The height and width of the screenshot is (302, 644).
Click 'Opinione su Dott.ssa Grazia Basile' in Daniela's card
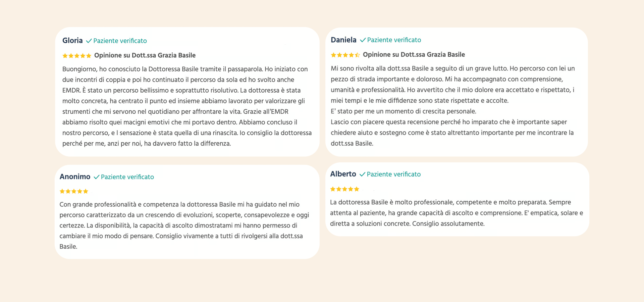tap(414, 55)
